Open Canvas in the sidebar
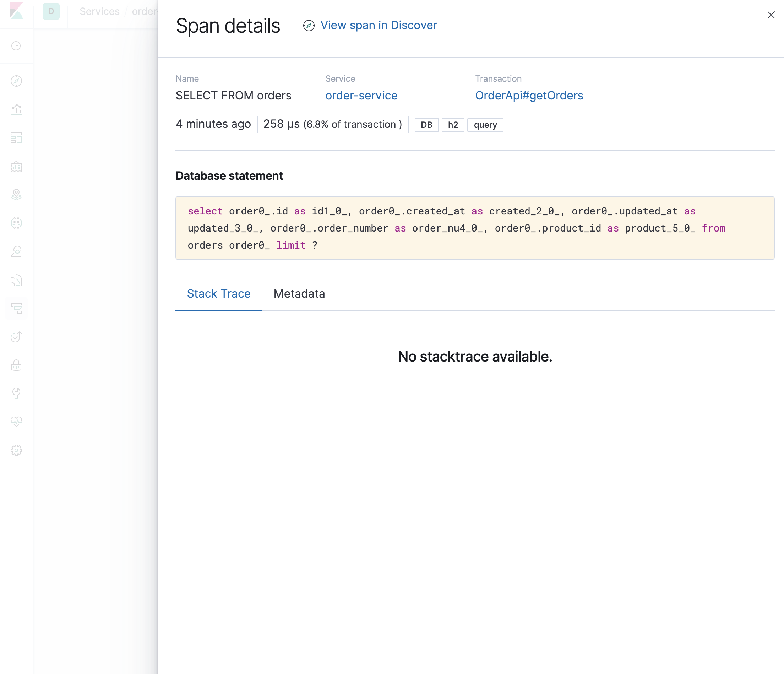 tap(16, 166)
